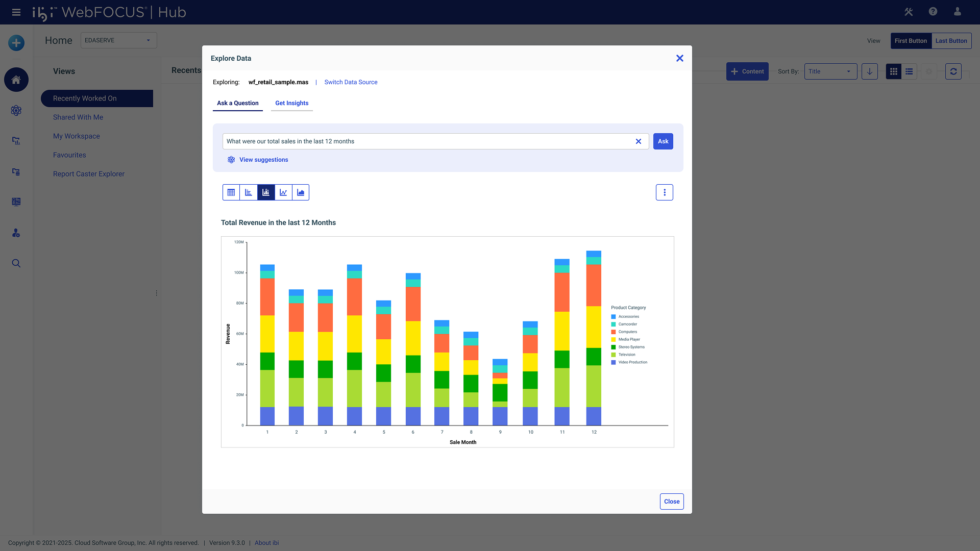Toggle First Button view option
980x551 pixels.
point(911,41)
